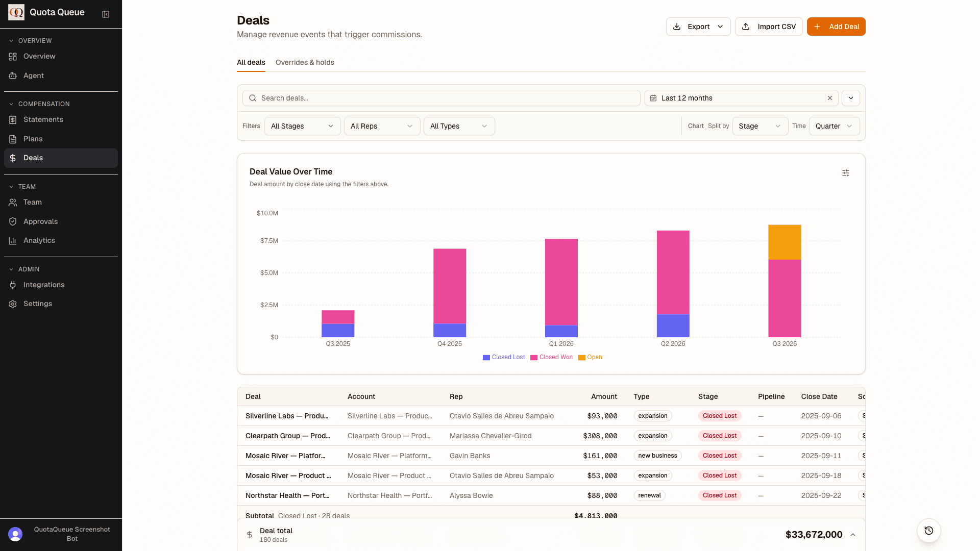Click the Import CSV button
Image resolution: width=980 pixels, height=551 pixels.
click(769, 27)
